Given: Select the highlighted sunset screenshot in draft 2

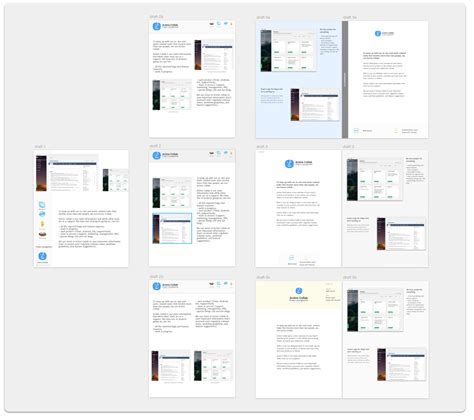Looking at the screenshot, I should coord(172,228).
